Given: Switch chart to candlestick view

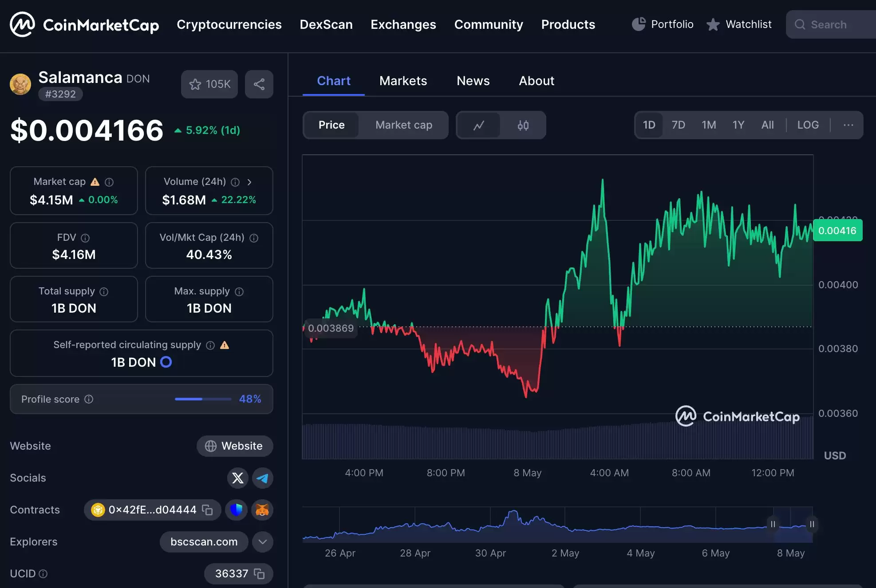Looking at the screenshot, I should click(x=523, y=125).
